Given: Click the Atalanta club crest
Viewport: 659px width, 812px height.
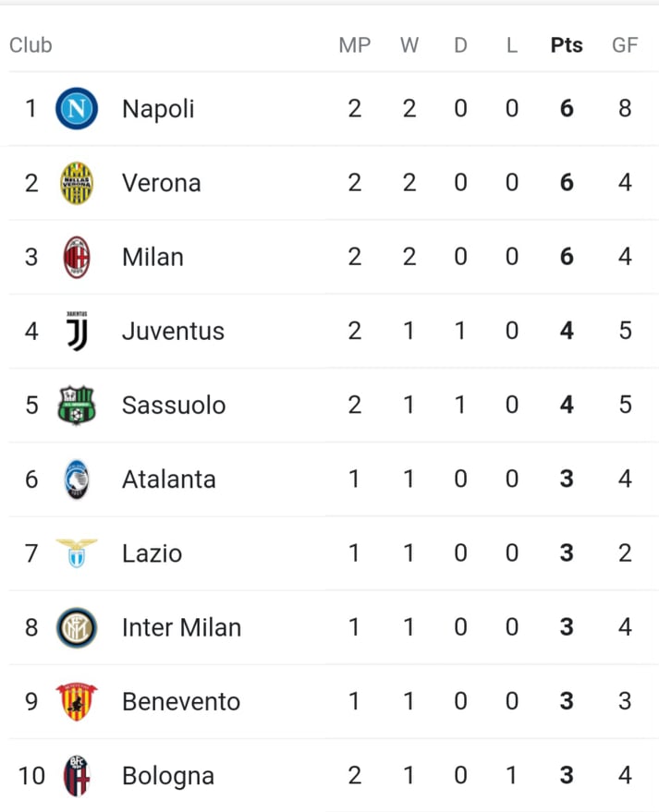Looking at the screenshot, I should 77,479.
